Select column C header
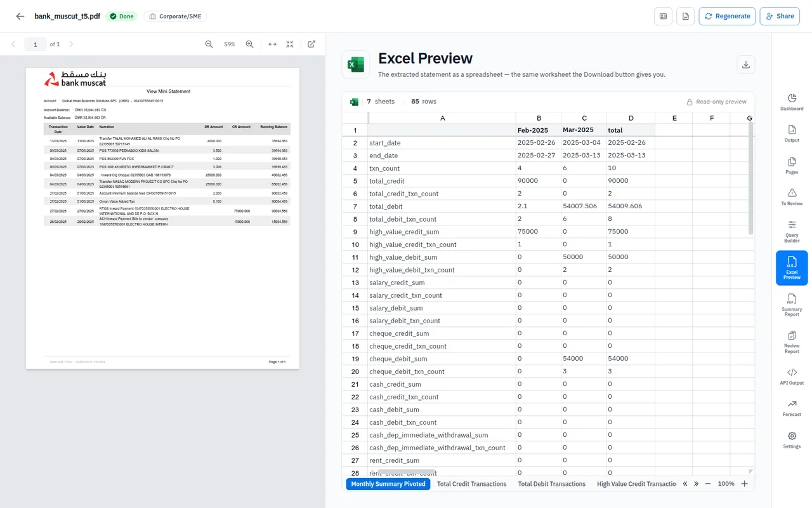Image resolution: width=812 pixels, height=508 pixels. pos(584,118)
